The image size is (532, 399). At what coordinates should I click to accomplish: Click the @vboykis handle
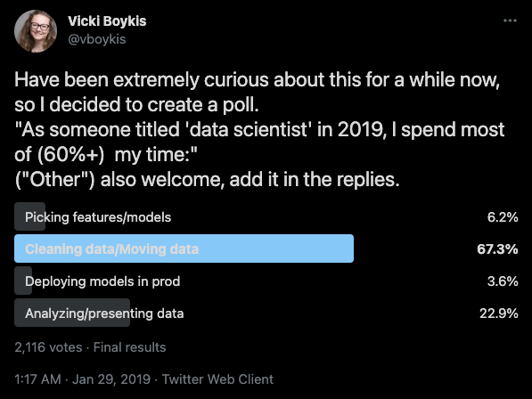(x=97, y=39)
